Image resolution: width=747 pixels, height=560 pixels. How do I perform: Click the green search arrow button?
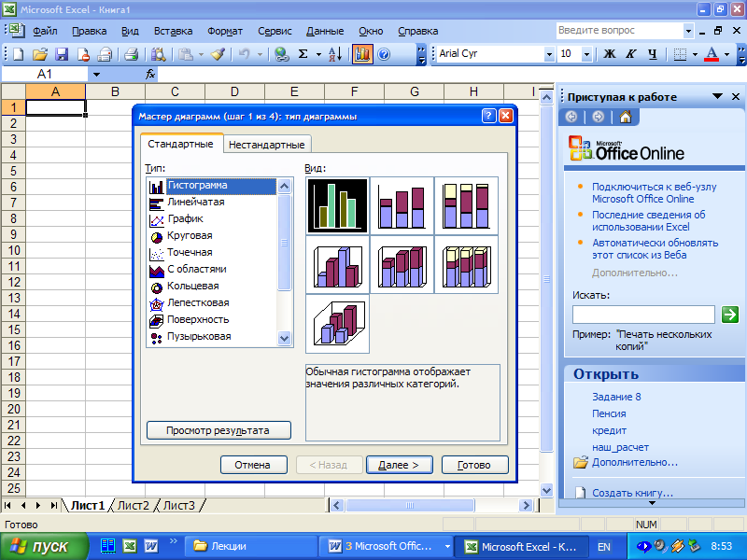click(730, 315)
